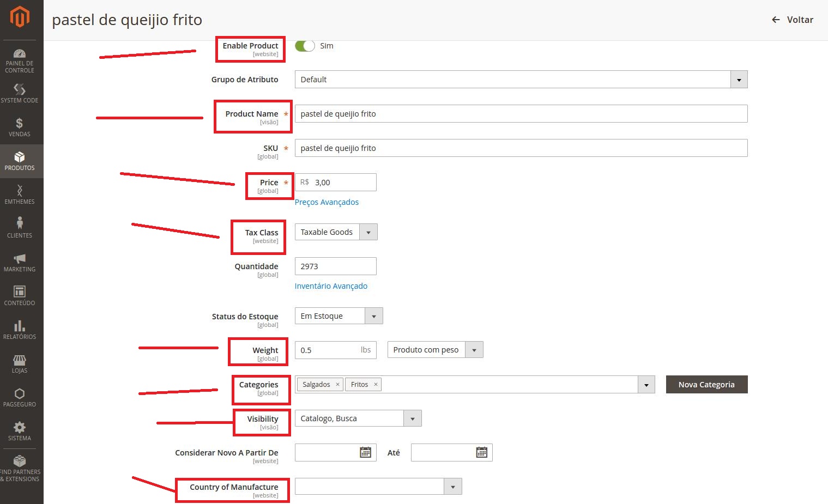Click the Magento logo icon

(x=20, y=17)
